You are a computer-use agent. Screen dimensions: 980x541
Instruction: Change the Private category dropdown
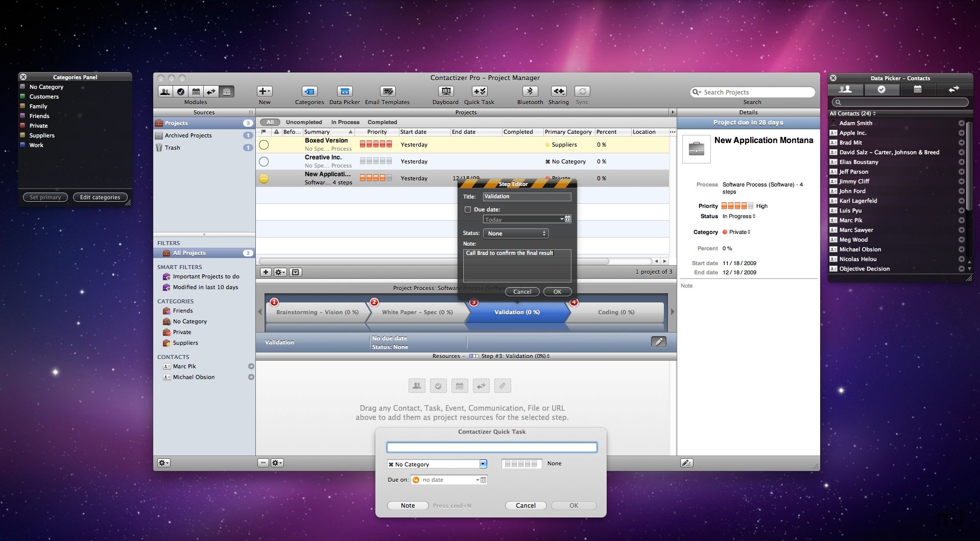pos(736,232)
